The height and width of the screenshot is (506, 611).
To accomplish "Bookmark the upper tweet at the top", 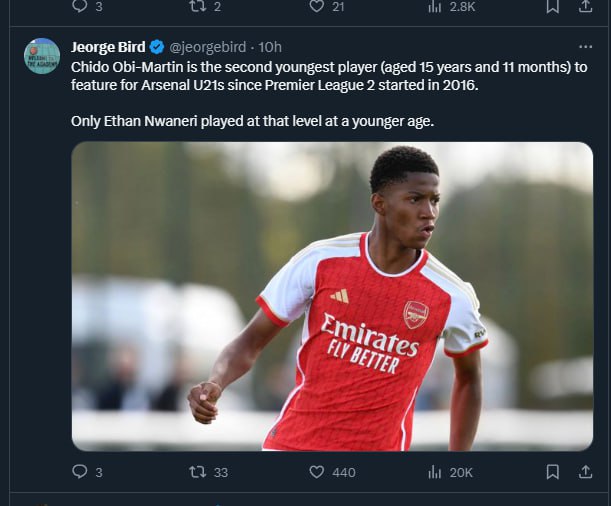I will [553, 6].
